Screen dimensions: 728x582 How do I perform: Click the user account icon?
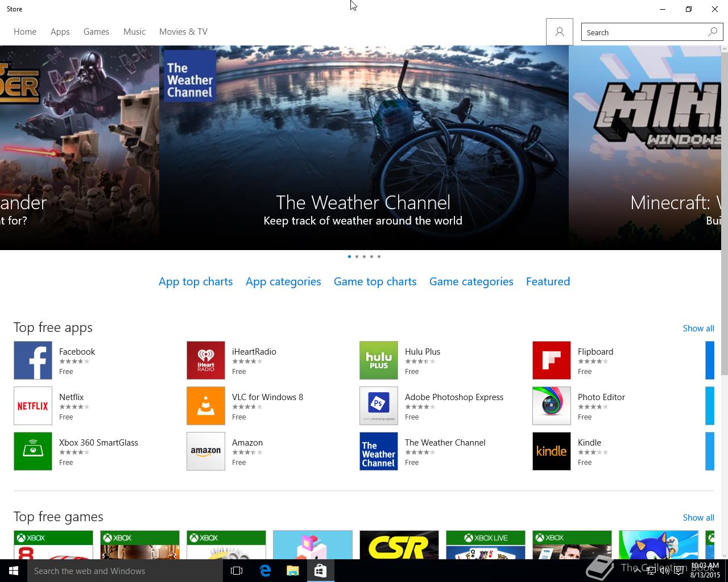(560, 32)
